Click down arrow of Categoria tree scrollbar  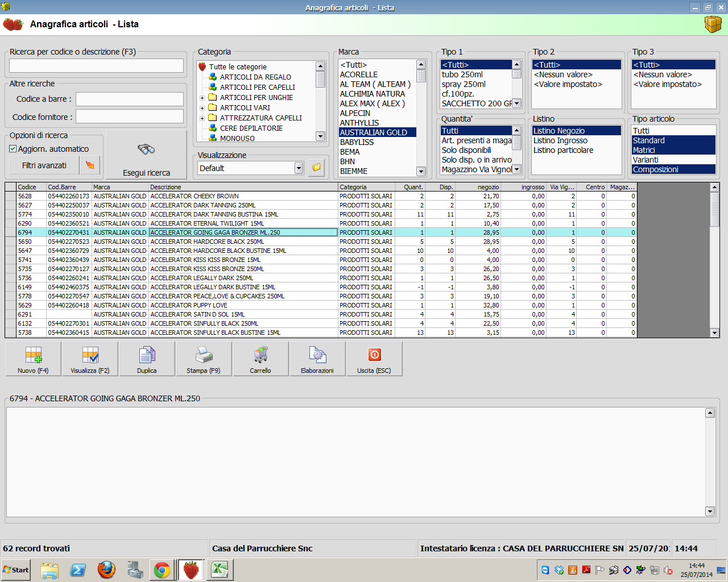pos(320,136)
